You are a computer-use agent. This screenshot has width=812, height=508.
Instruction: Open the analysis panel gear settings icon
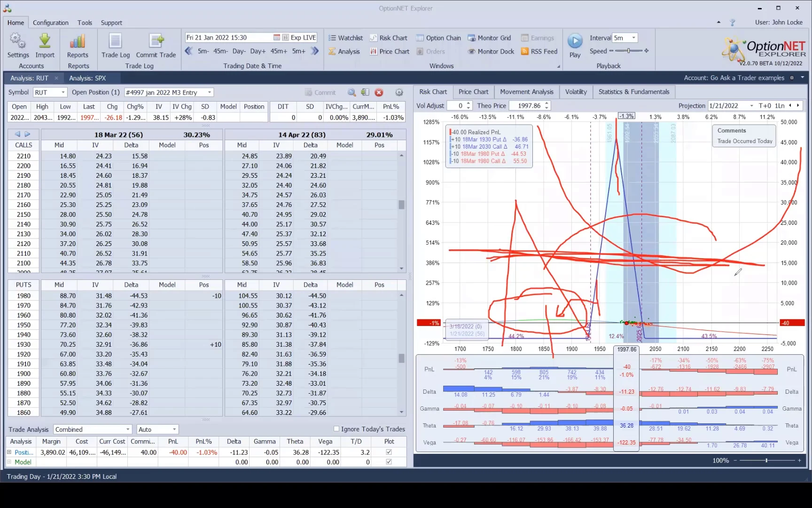pyautogui.click(x=399, y=93)
